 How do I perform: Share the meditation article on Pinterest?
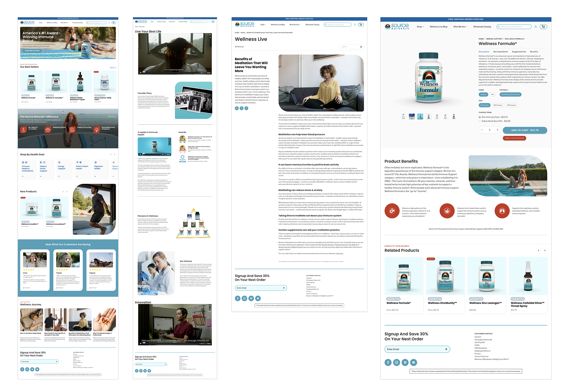click(x=242, y=108)
